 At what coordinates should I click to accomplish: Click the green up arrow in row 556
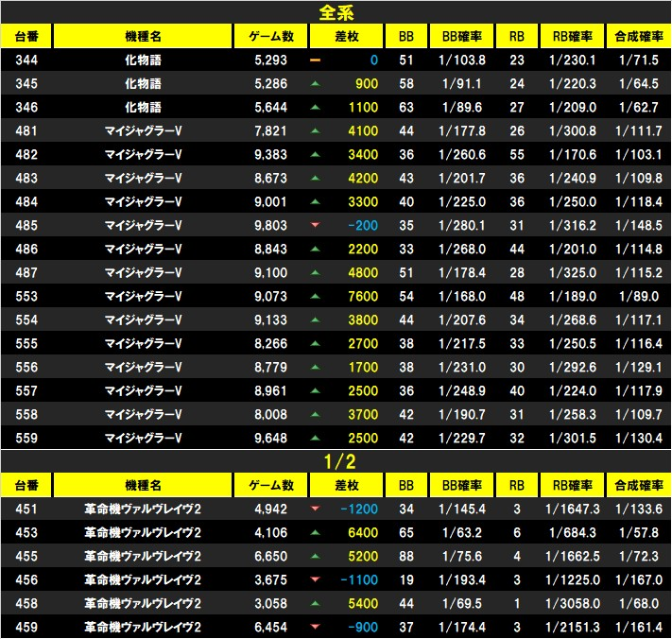tap(315, 368)
